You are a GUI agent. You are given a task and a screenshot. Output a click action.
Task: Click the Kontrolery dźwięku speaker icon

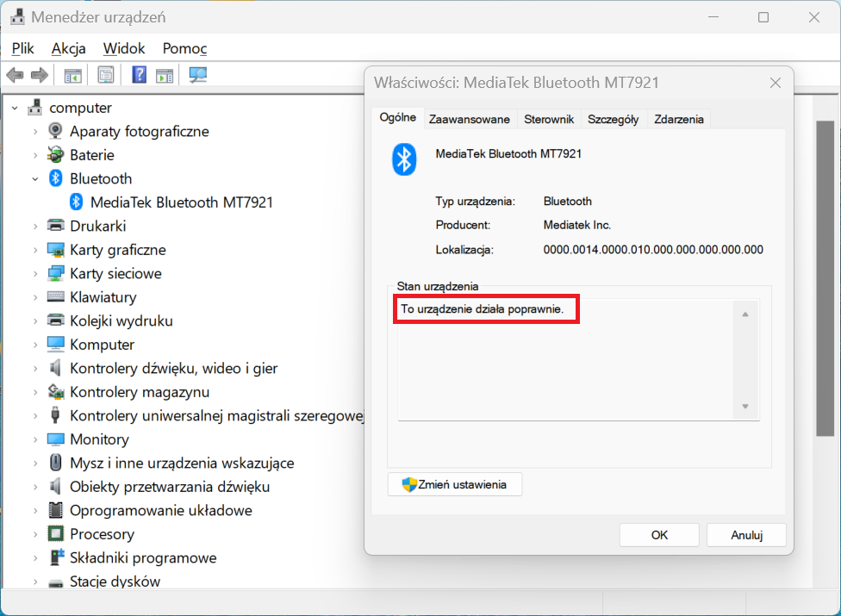click(55, 368)
